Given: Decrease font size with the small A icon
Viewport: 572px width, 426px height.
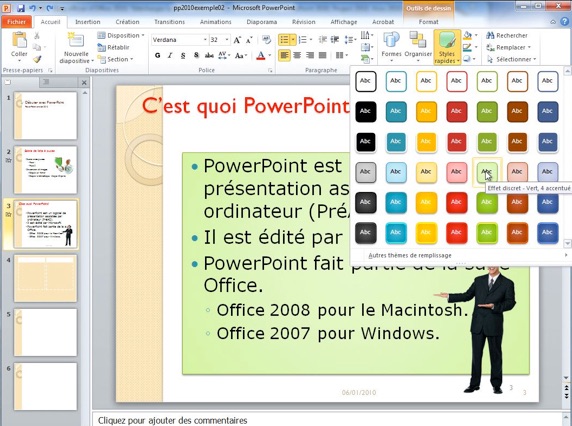Looking at the screenshot, I should coord(249,40).
